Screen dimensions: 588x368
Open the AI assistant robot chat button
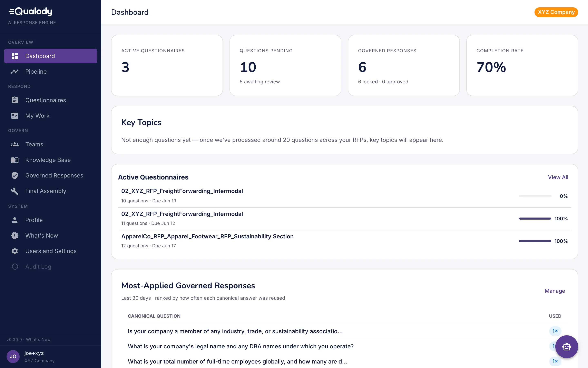566,347
